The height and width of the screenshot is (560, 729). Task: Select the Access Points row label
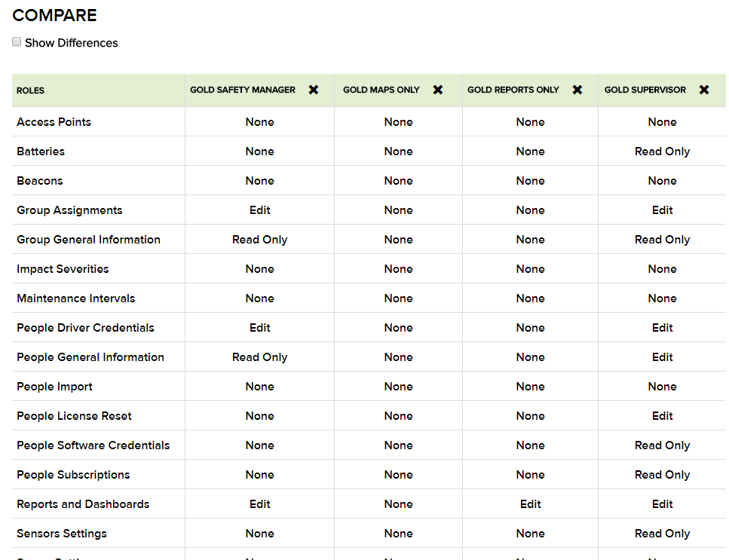pyautogui.click(x=54, y=122)
